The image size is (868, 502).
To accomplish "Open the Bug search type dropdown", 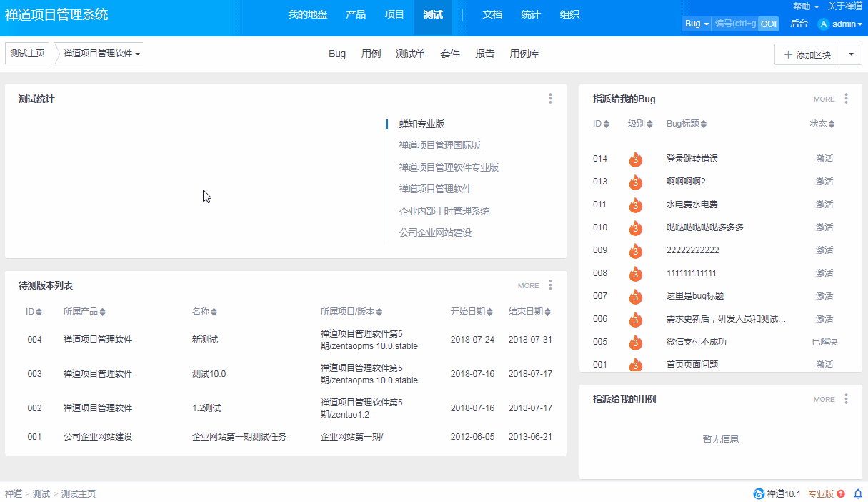I will point(697,24).
